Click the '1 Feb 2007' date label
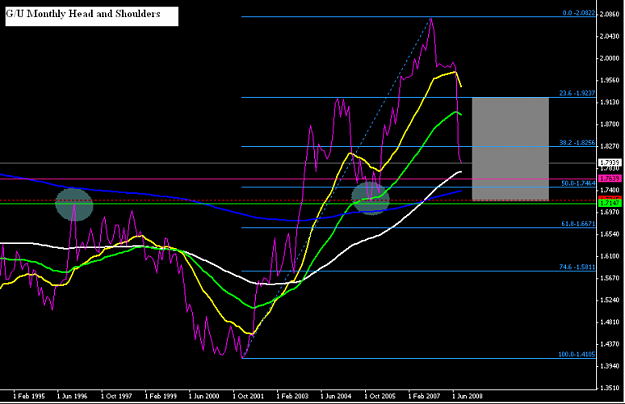 point(424,396)
